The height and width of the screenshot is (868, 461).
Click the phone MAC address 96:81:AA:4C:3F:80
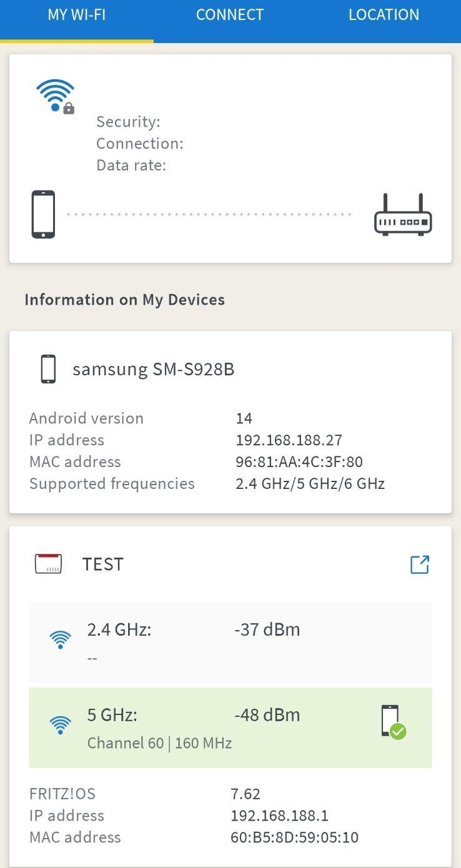(299, 462)
